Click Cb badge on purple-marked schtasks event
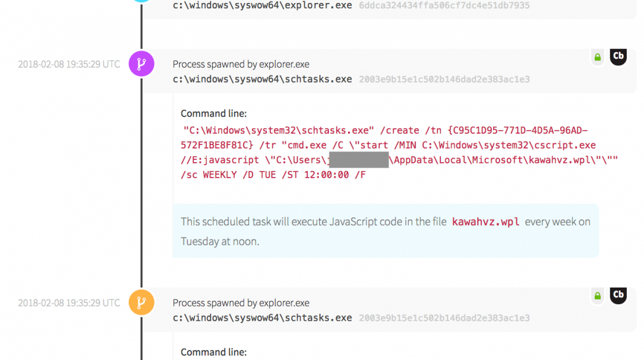Viewport: 644px width, 360px height. pos(618,56)
